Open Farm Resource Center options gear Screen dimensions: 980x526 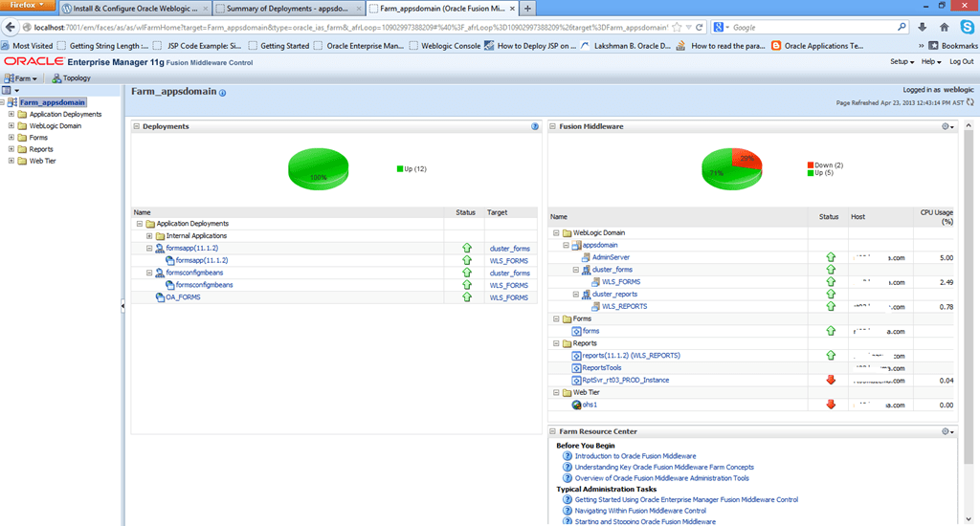tap(947, 431)
